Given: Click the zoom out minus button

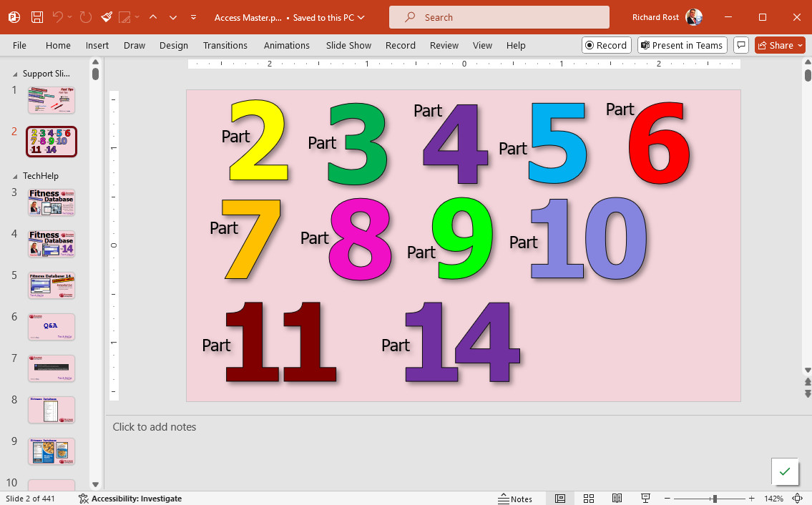Looking at the screenshot, I should [x=666, y=499].
